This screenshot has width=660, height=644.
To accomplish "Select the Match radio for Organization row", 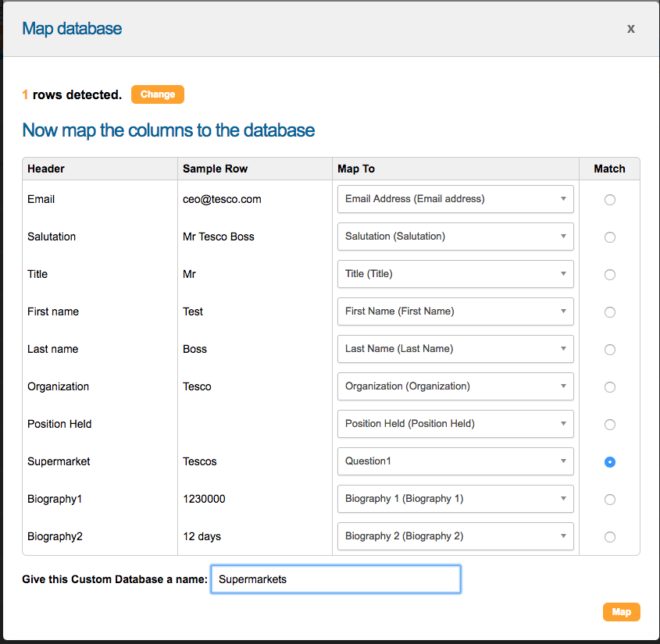I will point(610,387).
